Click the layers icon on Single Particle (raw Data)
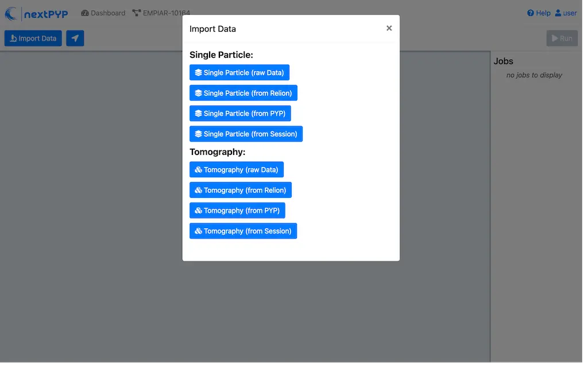This screenshot has height=366, width=588. [199, 72]
